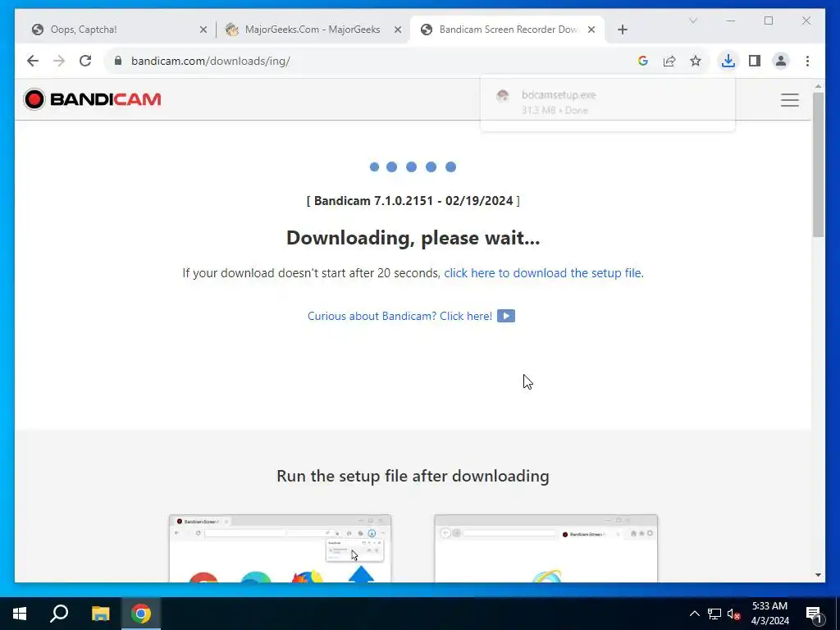Reload the Bandicam download page
This screenshot has height=630, width=840.
(x=85, y=61)
